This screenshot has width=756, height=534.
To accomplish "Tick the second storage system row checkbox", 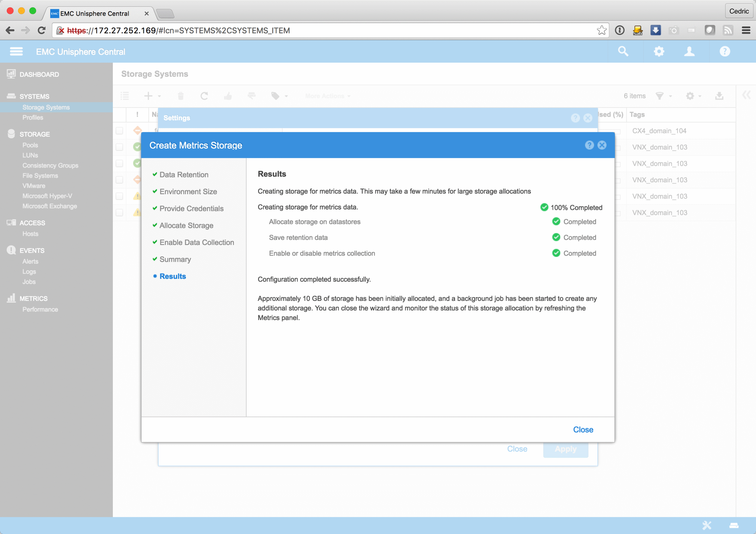I will 119,147.
